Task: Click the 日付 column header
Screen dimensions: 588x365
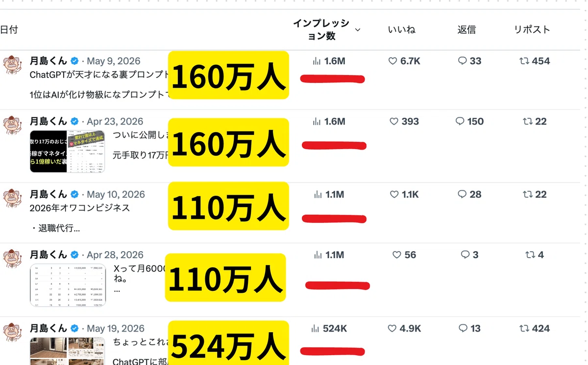Action: (x=9, y=30)
